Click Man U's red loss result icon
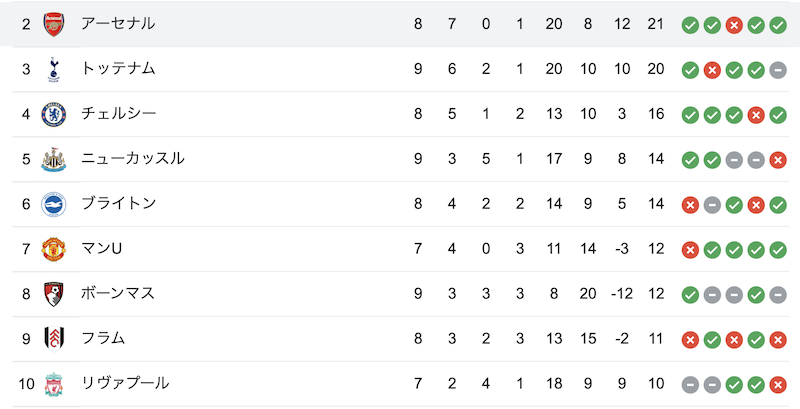Screen dimensions: 800x409 [x=690, y=249]
